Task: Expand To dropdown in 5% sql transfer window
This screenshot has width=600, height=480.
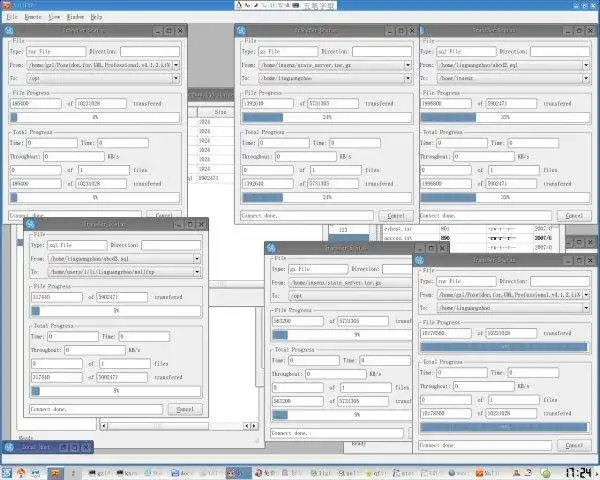Action: click(x=197, y=272)
